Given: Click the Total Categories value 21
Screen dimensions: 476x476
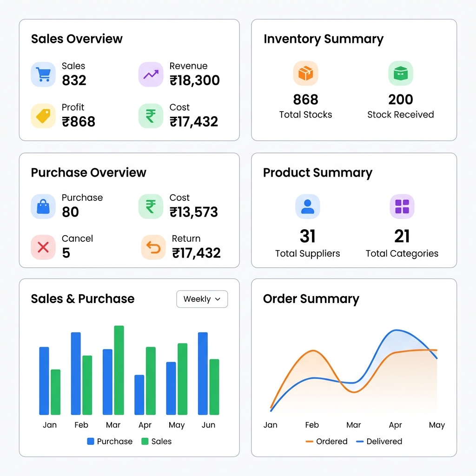Looking at the screenshot, I should [402, 236].
